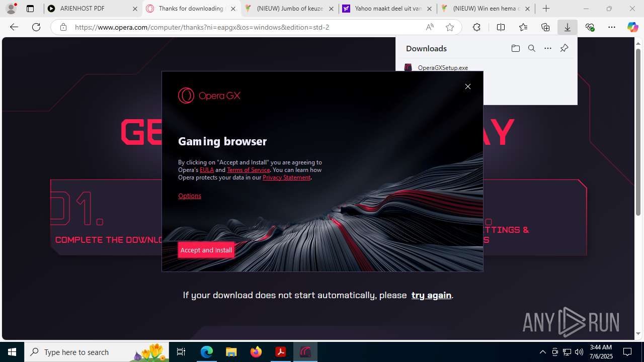This screenshot has height=362, width=644.
Task: Refresh the current page
Action: [36, 27]
